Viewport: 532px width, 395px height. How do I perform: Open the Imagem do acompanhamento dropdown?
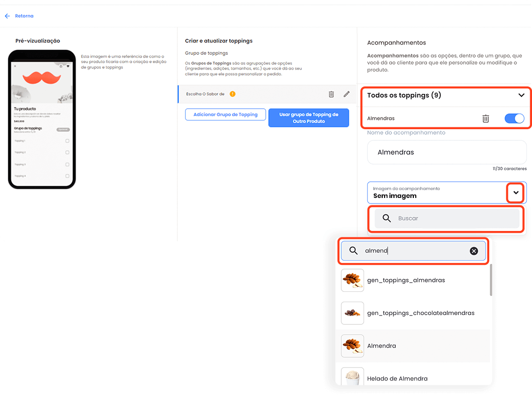515,192
